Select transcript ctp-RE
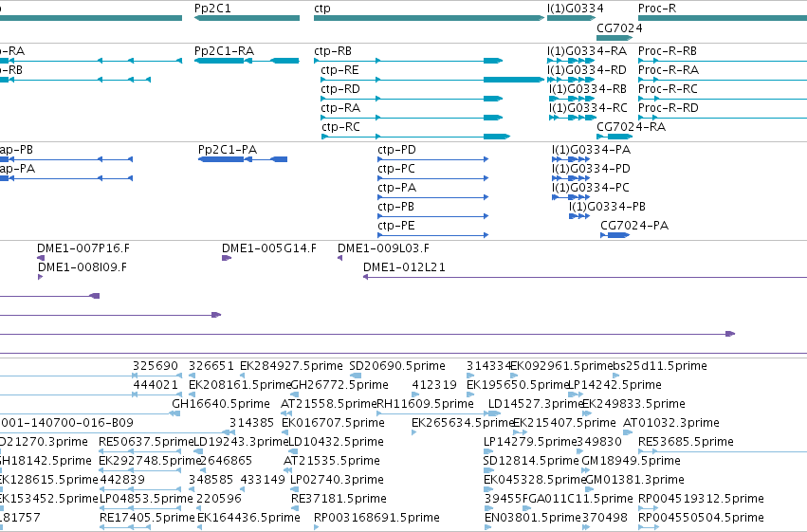The height and width of the screenshot is (532, 807). pos(432,80)
